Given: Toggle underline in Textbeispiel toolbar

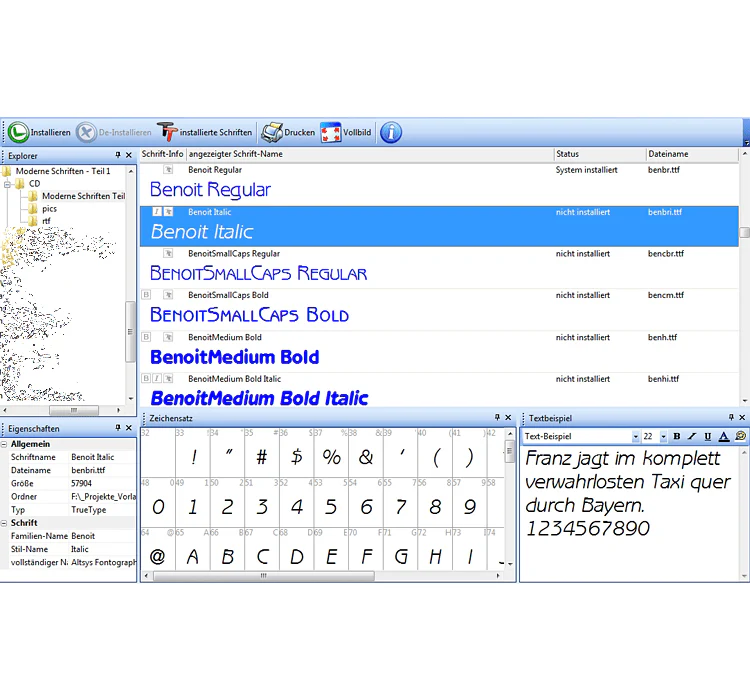Looking at the screenshot, I should [708, 436].
